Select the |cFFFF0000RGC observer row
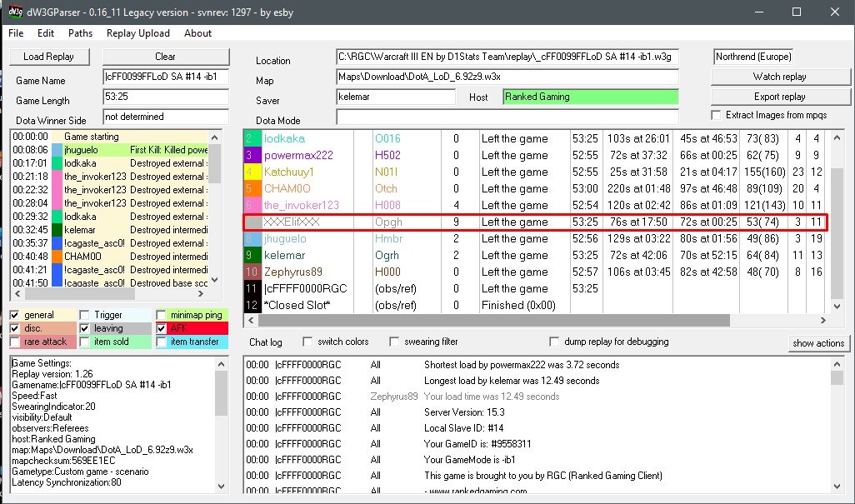 [x=536, y=289]
